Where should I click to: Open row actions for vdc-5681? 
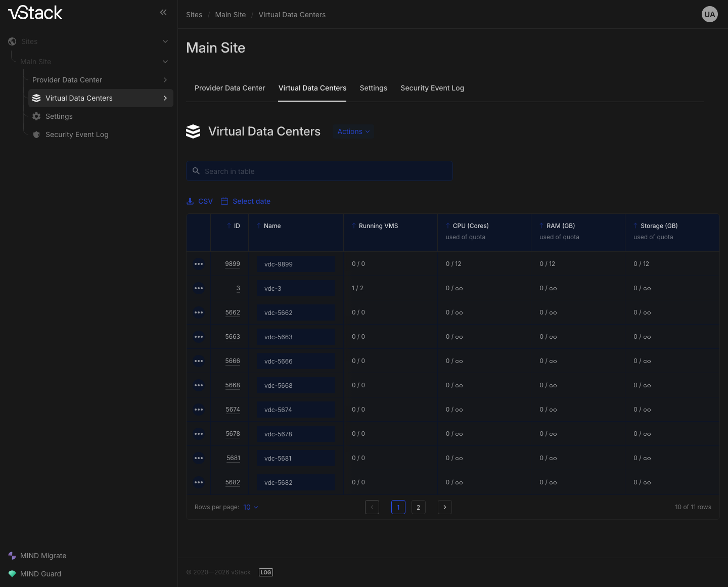point(199,458)
